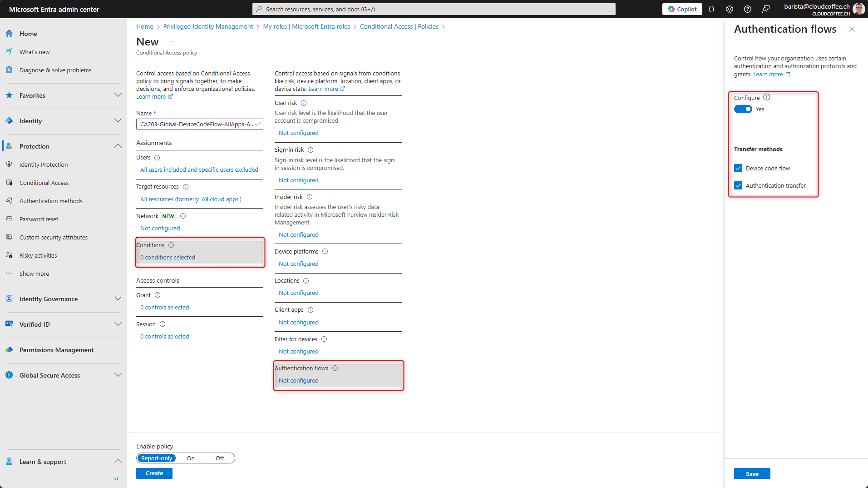Click the policy Name input field
Screen dimensions: 868x488
pyautogui.click(x=197, y=124)
